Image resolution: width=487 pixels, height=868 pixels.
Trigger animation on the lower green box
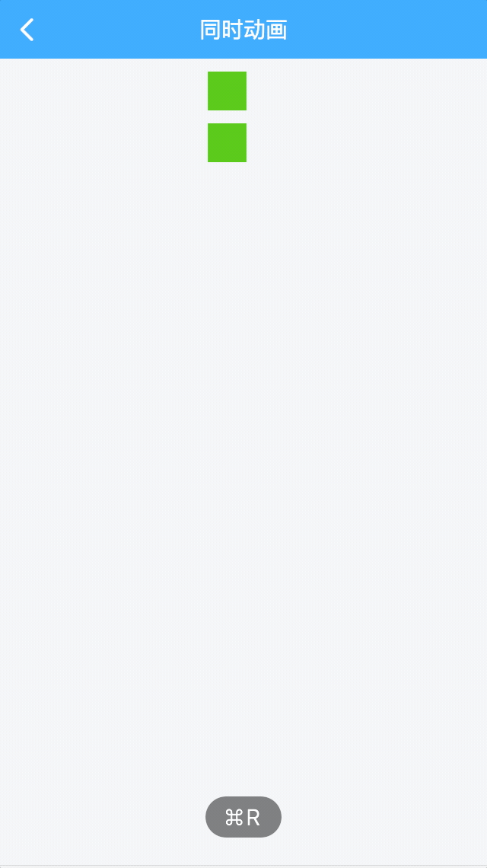click(x=227, y=143)
